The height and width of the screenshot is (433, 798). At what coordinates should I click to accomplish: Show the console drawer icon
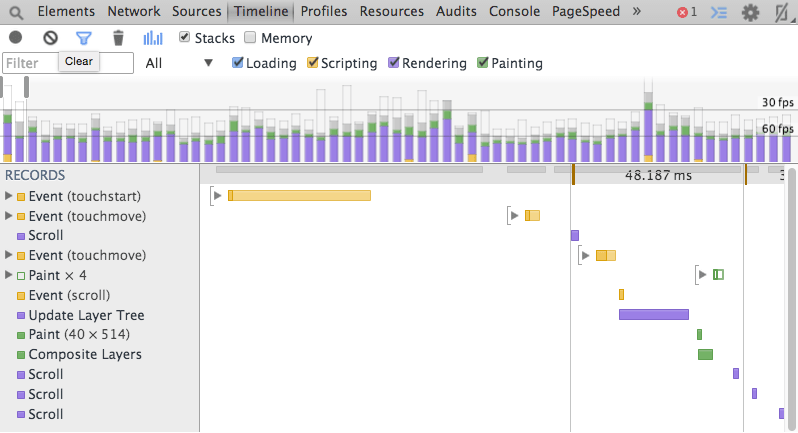tap(718, 13)
